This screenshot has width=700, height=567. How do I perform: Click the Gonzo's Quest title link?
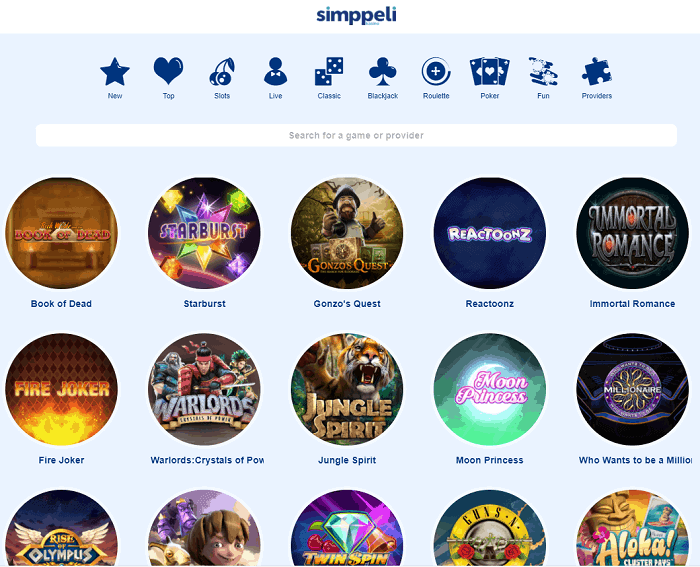(x=347, y=304)
